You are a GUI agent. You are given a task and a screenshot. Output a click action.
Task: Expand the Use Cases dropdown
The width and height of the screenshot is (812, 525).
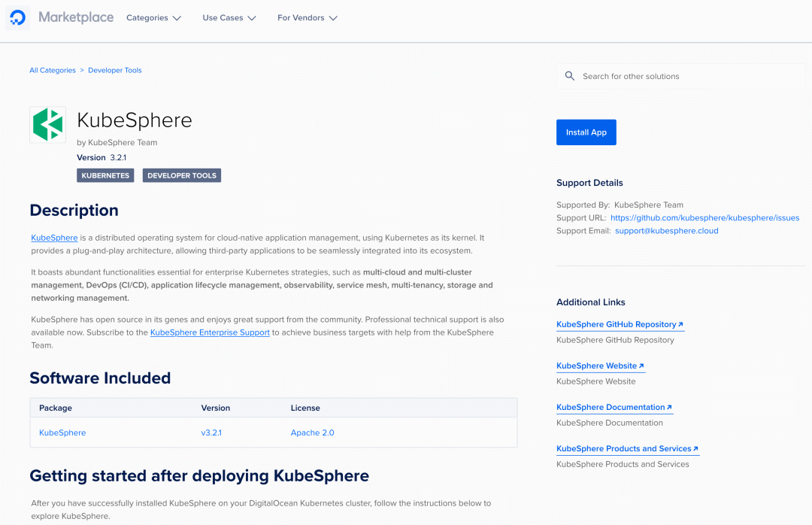pyautogui.click(x=229, y=17)
